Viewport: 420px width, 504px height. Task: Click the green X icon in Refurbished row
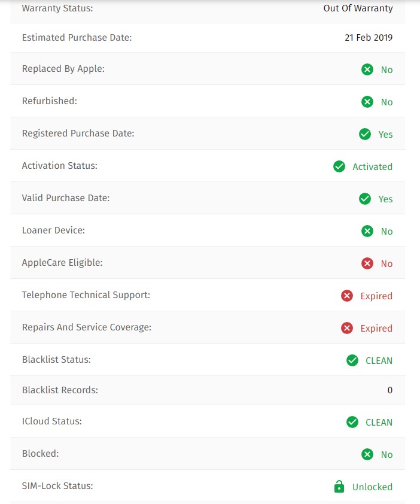click(x=367, y=102)
